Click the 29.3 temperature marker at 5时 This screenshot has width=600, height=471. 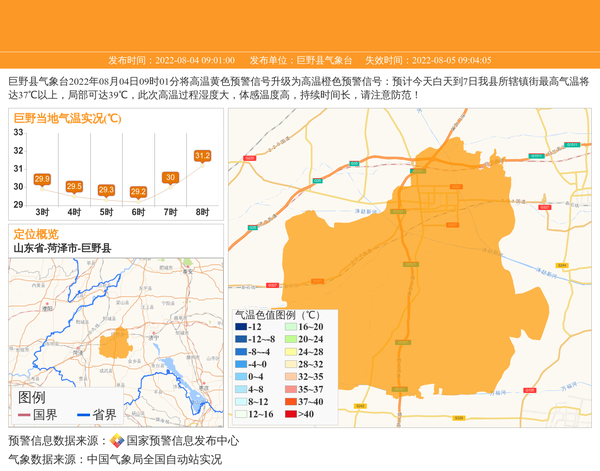coord(106,190)
